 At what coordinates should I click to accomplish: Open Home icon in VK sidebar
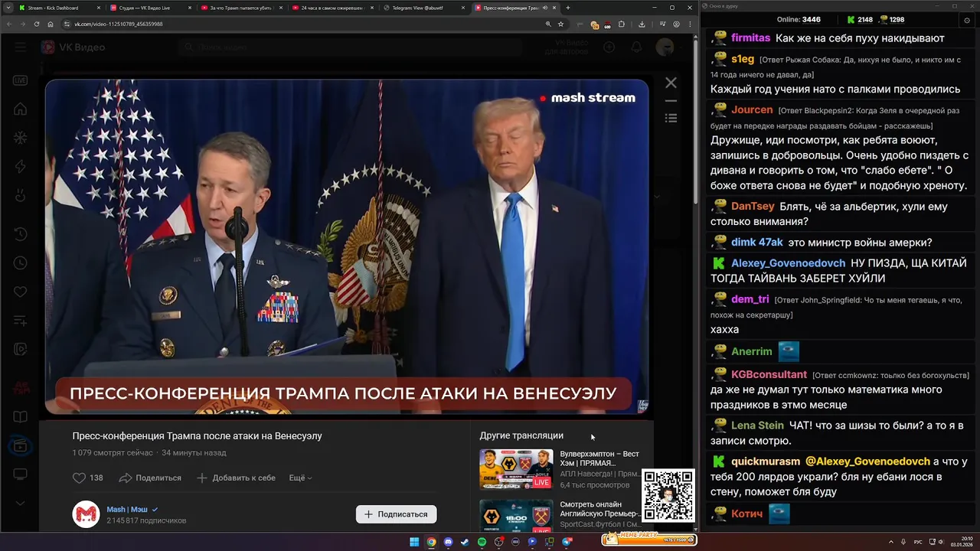pyautogui.click(x=20, y=109)
